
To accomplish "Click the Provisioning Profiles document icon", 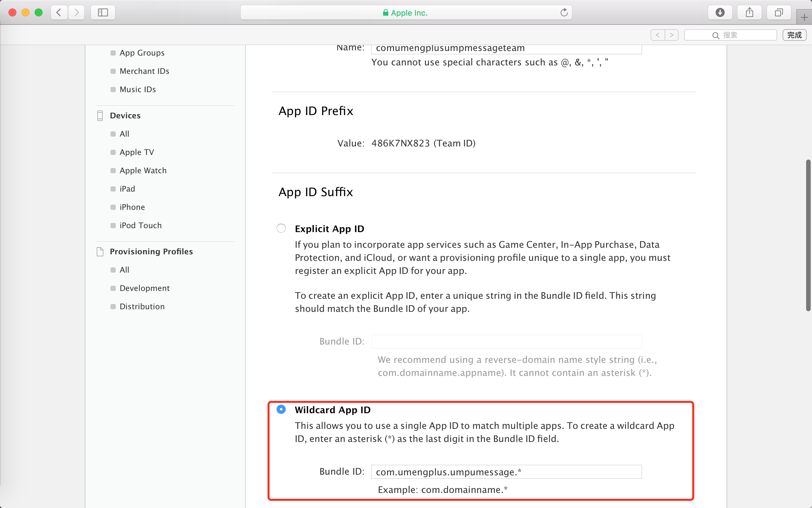I will pos(100,252).
